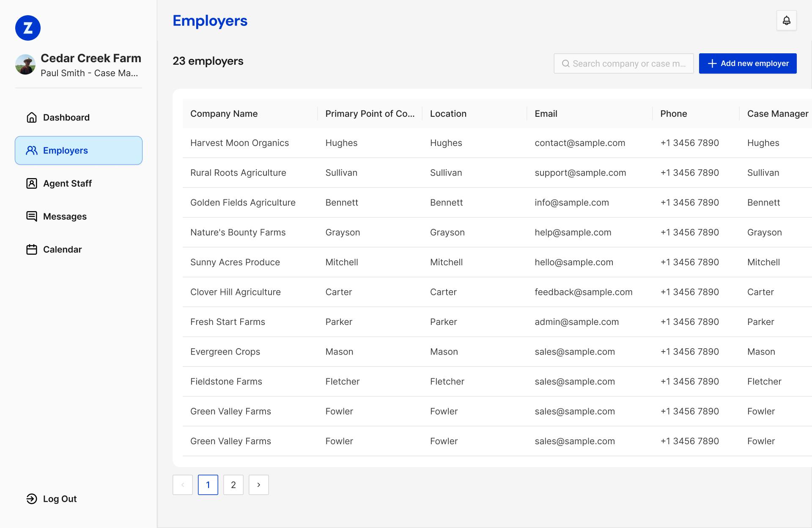Click the notification bell icon
The height and width of the screenshot is (528, 812).
[786, 21]
